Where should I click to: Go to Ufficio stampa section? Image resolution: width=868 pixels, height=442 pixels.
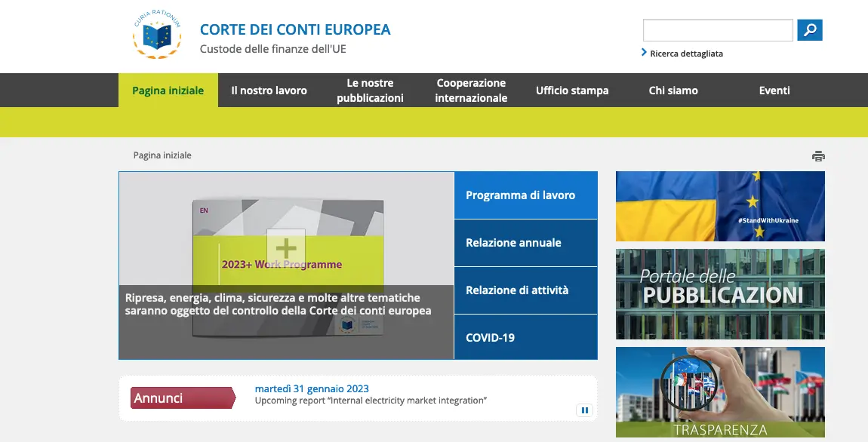point(572,91)
